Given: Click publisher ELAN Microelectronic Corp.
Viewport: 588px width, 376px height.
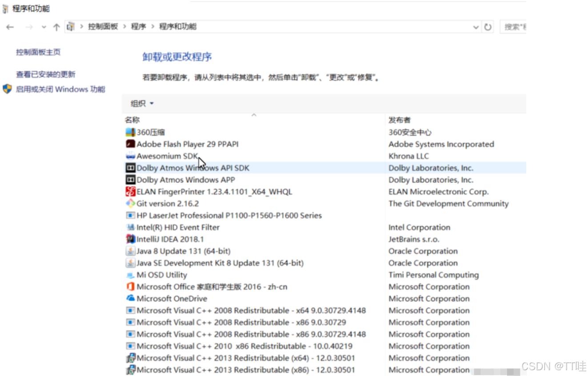Looking at the screenshot, I should coord(439,192).
